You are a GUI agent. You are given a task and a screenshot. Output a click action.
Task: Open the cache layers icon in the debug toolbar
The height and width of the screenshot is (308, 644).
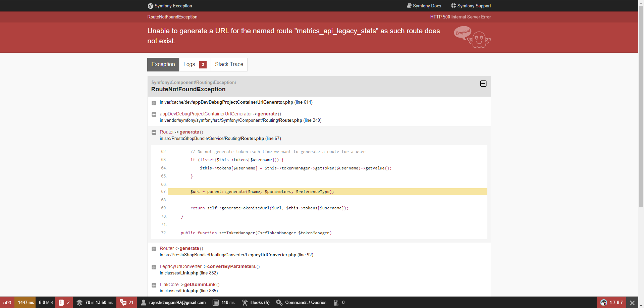click(x=79, y=302)
